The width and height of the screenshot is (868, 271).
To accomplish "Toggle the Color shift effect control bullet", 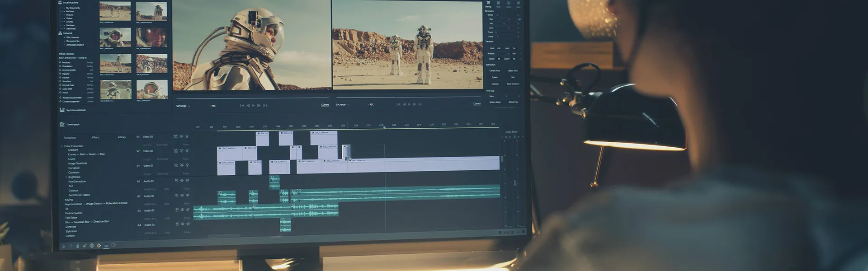I will (60, 89).
